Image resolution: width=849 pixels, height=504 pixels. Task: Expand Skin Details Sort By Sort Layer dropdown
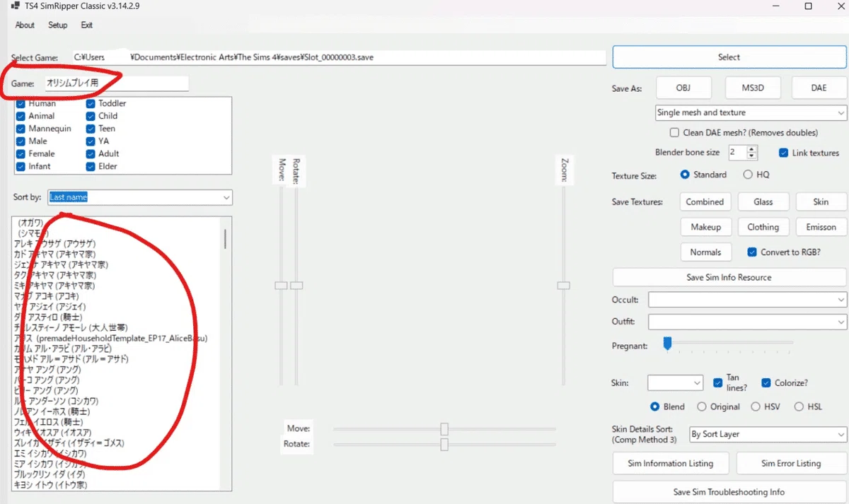[768, 434]
